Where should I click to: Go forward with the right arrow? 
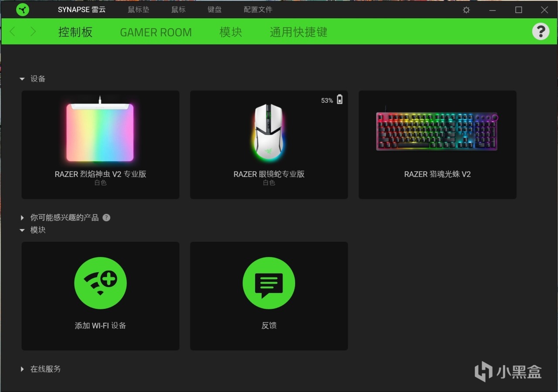[33, 31]
